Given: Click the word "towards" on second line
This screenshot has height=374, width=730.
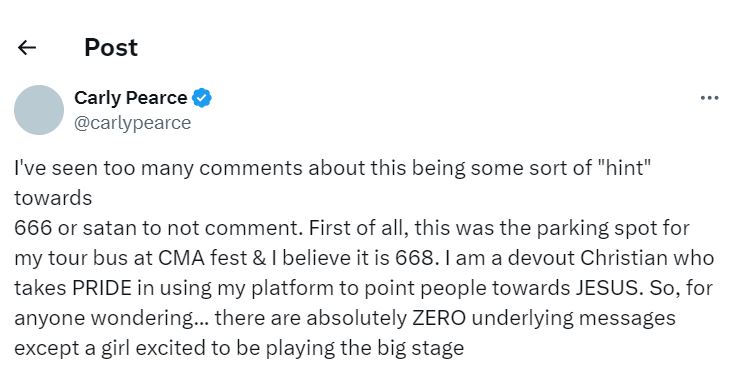Looking at the screenshot, I should coord(53,198).
